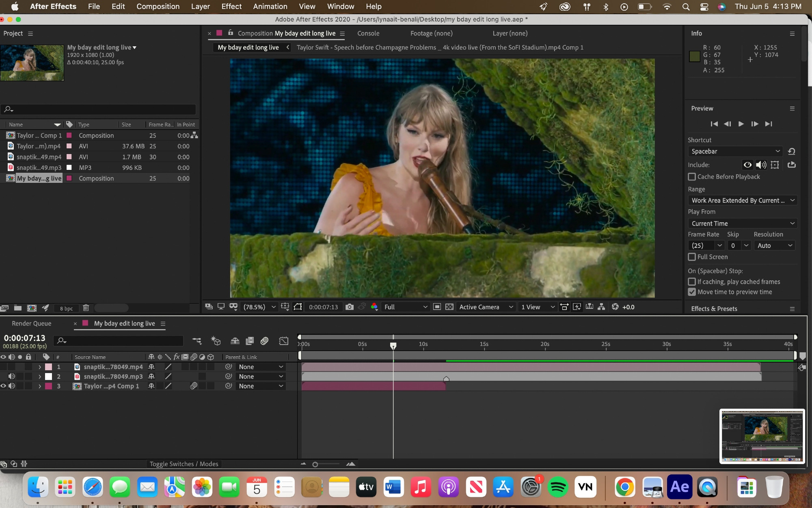Click Taylor Swift Comp 1 breadcrumb in viewer
812x508 pixels.
pyautogui.click(x=440, y=48)
